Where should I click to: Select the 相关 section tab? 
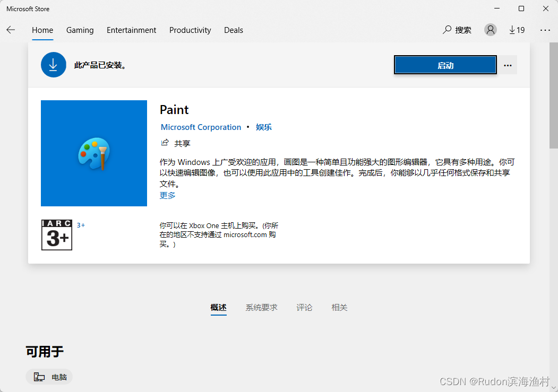339,308
